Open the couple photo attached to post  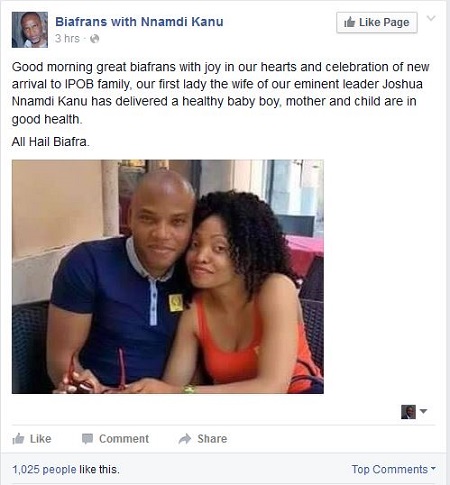click(x=168, y=277)
